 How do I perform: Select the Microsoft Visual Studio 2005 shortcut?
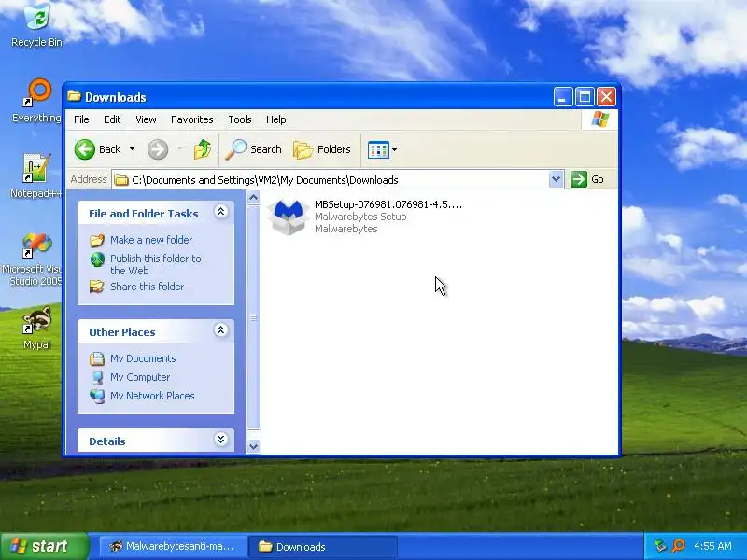(x=33, y=259)
